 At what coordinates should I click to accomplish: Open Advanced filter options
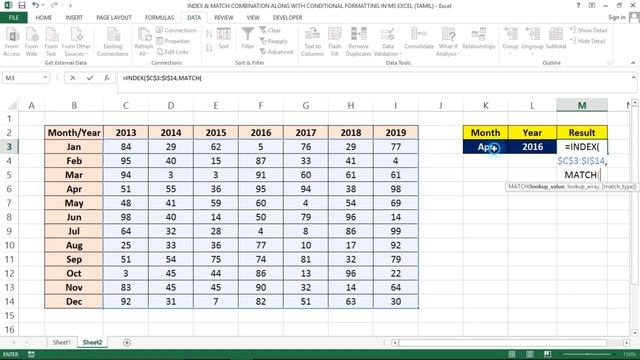pyautogui.click(x=276, y=52)
